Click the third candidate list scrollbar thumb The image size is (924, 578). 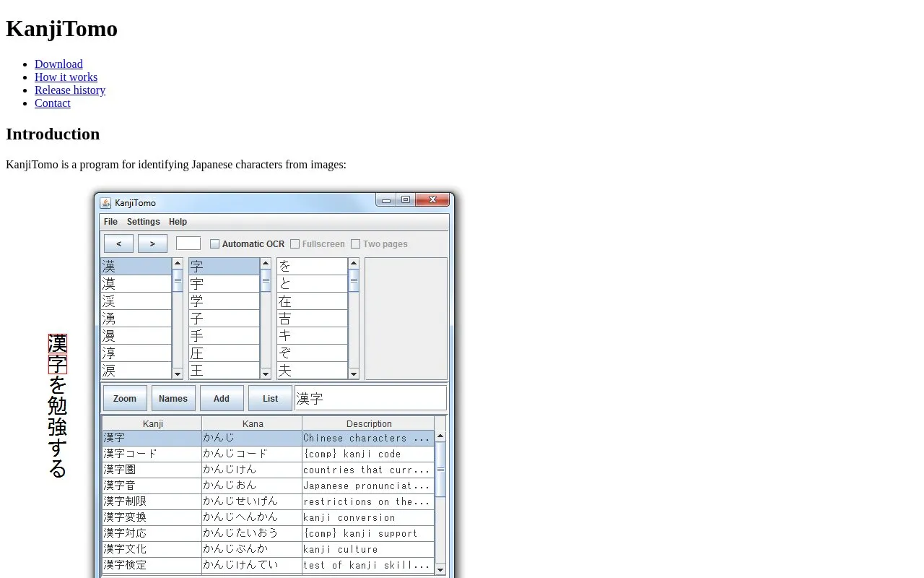pos(354,280)
